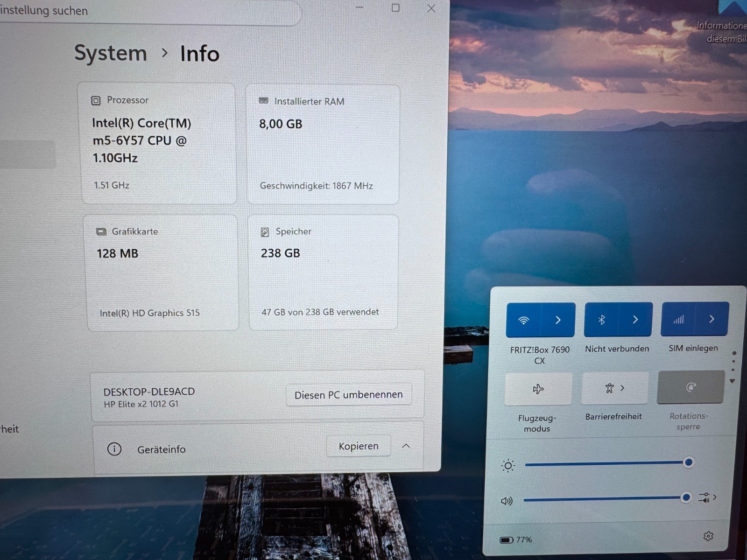Select the DESKTOP-DLE9ACD device name
This screenshot has width=747, height=560.
pos(149,392)
